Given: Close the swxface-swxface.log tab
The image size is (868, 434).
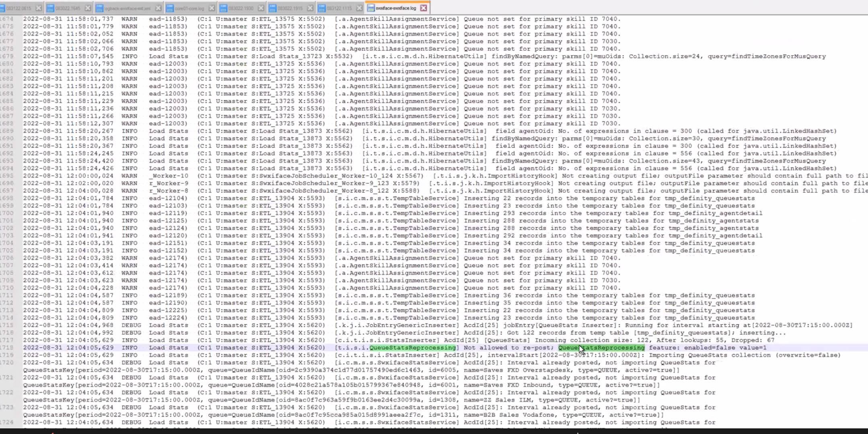Looking at the screenshot, I should (424, 8).
